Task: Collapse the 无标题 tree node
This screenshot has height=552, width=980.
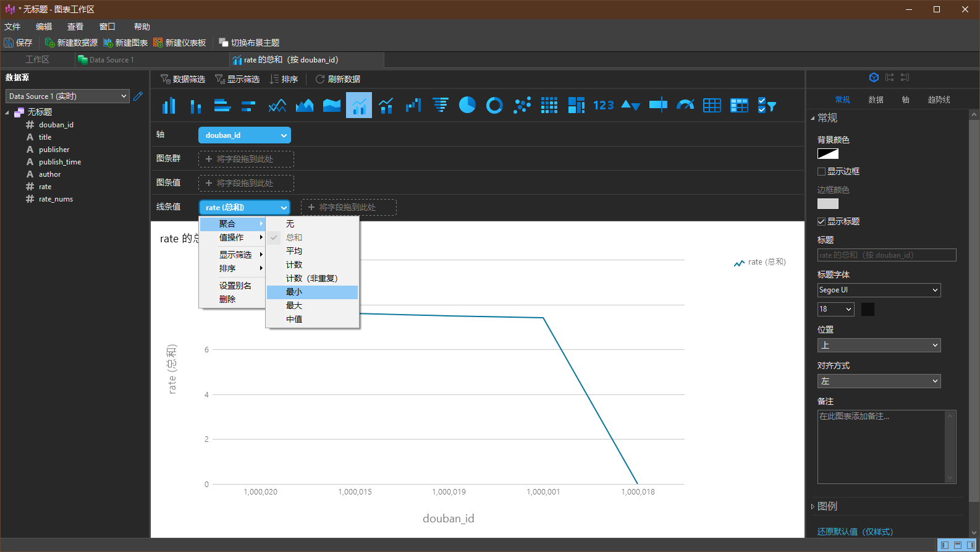Action: click(x=7, y=113)
